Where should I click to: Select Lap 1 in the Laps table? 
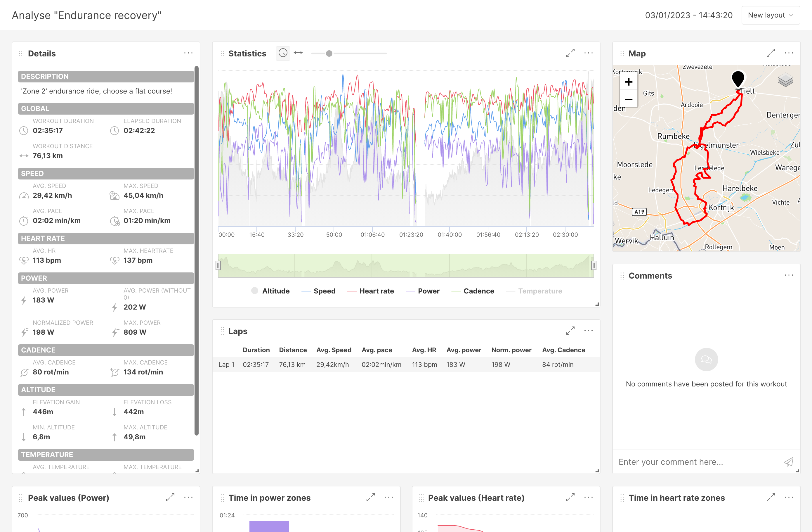226,364
